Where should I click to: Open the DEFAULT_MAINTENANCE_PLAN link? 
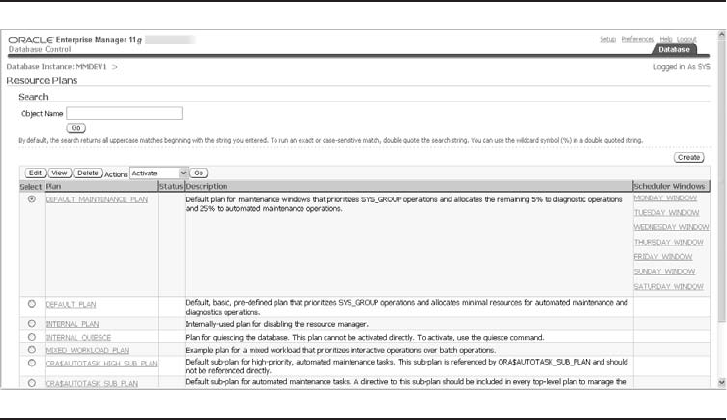point(96,199)
